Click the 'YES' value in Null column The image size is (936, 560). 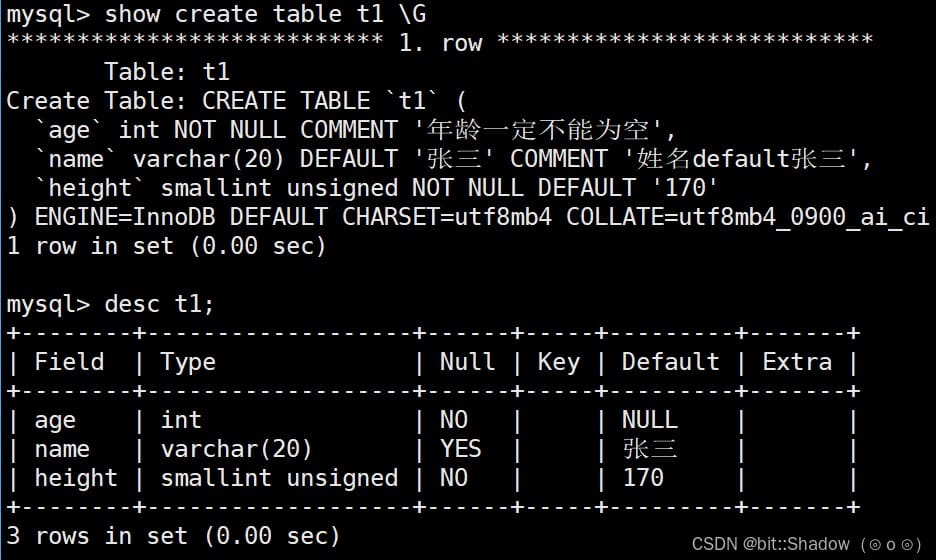[460, 449]
